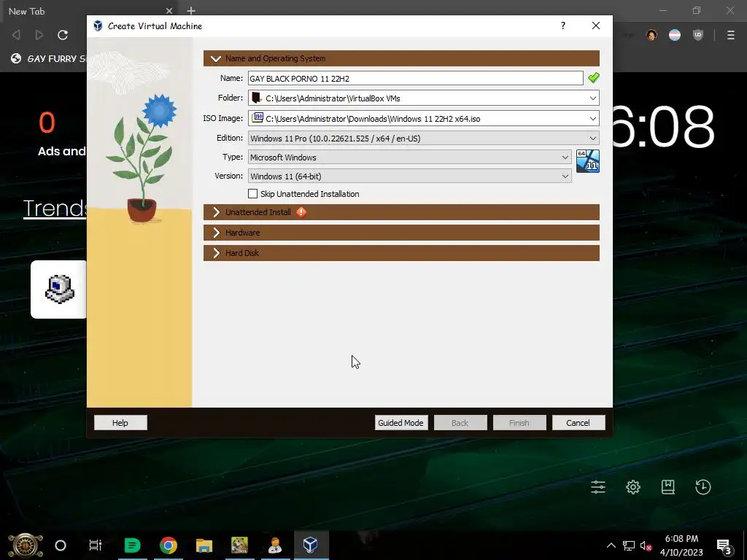
Task: Click the striped flag extension icon
Action: (675, 35)
